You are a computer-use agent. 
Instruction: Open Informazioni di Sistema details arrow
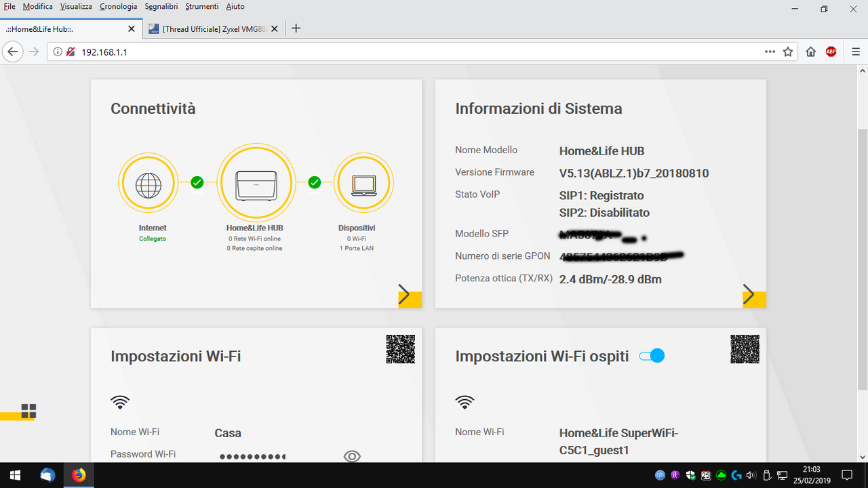[x=755, y=296]
